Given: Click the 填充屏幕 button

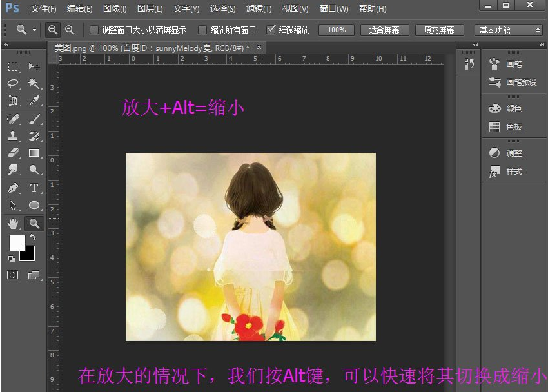Looking at the screenshot, I should 439,30.
